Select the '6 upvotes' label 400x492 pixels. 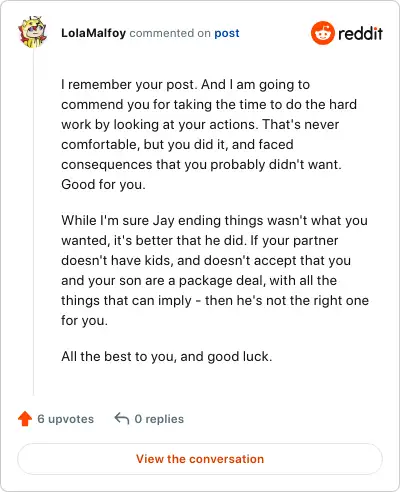(x=66, y=419)
